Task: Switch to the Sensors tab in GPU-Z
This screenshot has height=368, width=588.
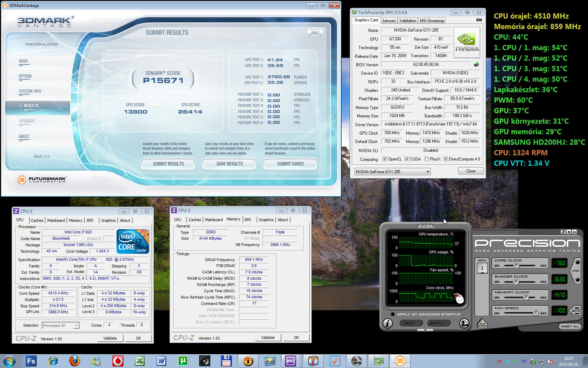Action: pos(389,21)
